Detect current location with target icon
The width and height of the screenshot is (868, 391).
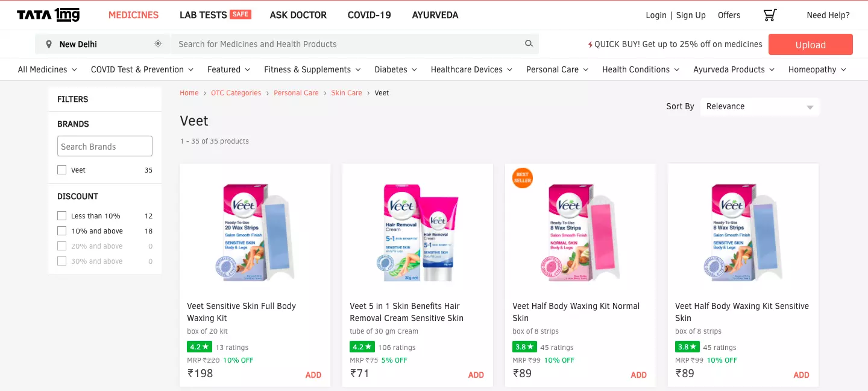(x=158, y=43)
